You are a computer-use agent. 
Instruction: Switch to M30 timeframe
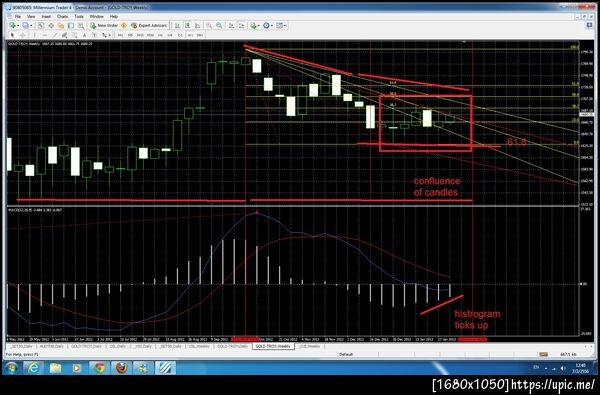pos(150,35)
